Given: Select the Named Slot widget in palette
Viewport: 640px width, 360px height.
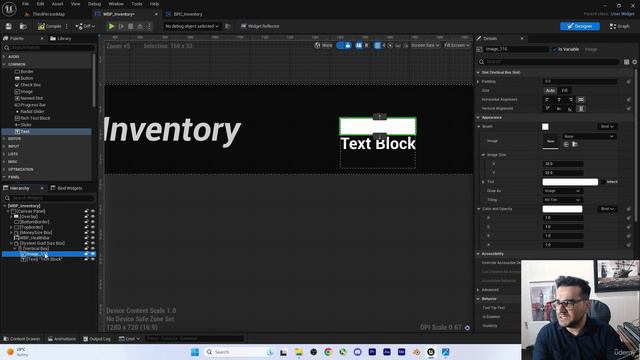Looking at the screenshot, I should (x=29, y=98).
